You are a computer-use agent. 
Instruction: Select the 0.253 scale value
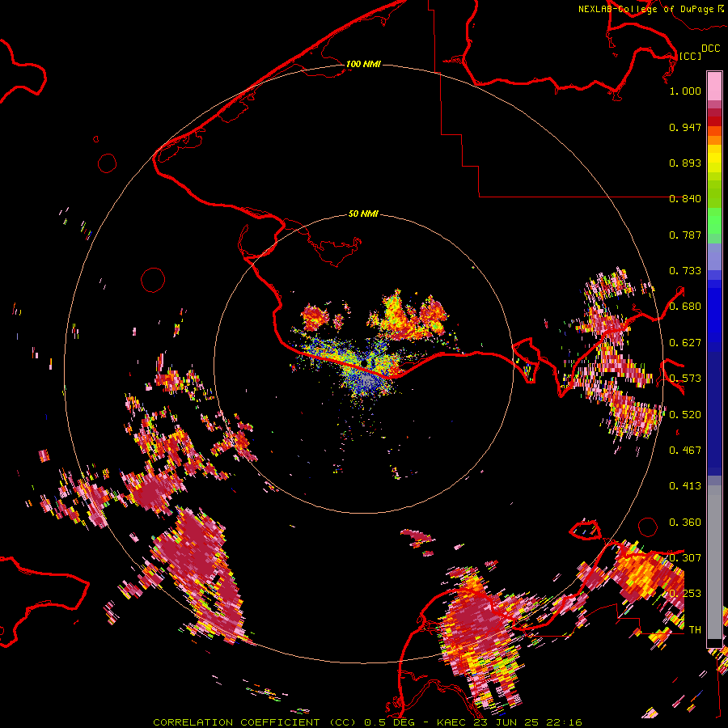click(685, 594)
